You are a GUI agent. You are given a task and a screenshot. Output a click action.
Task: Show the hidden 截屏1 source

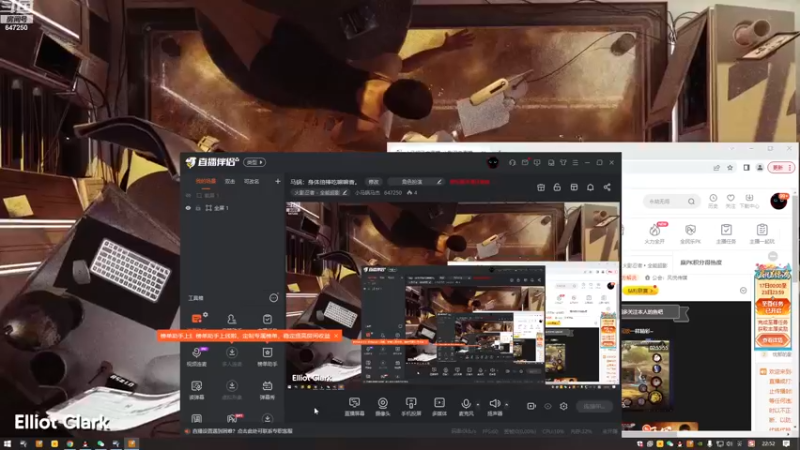[188, 195]
